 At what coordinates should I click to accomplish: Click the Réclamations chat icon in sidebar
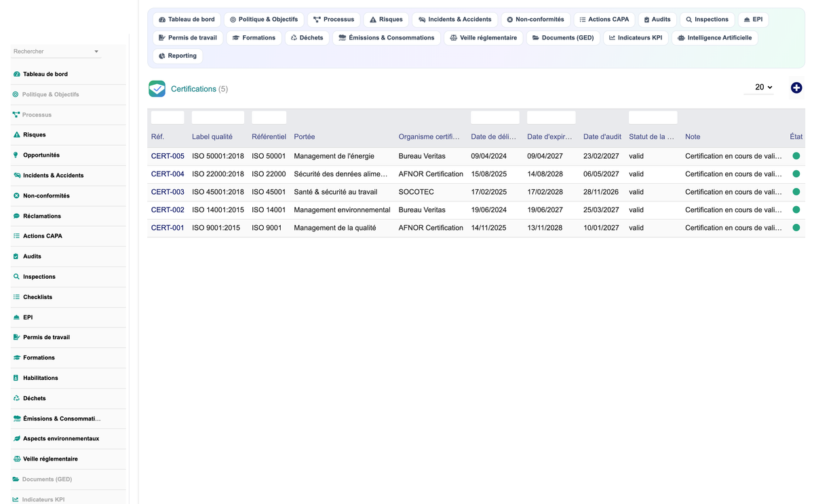coord(16,216)
